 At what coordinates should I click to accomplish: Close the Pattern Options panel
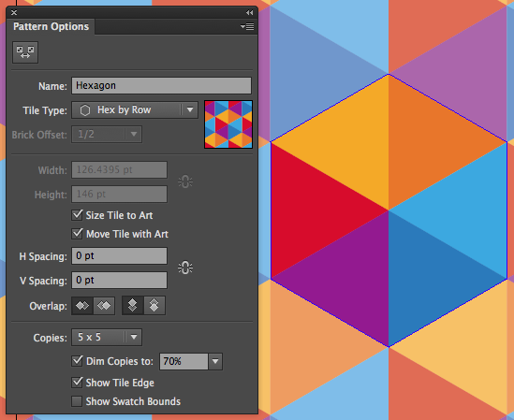click(x=14, y=12)
